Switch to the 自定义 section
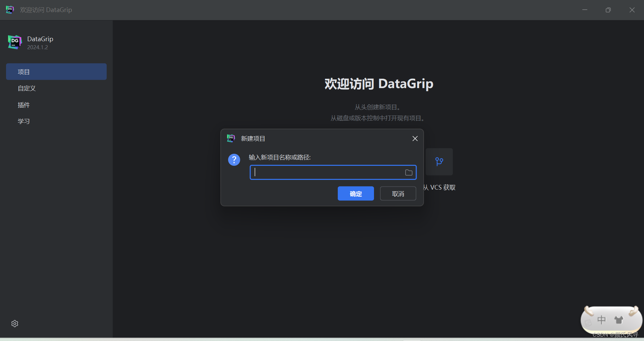This screenshot has height=341, width=644. click(26, 88)
